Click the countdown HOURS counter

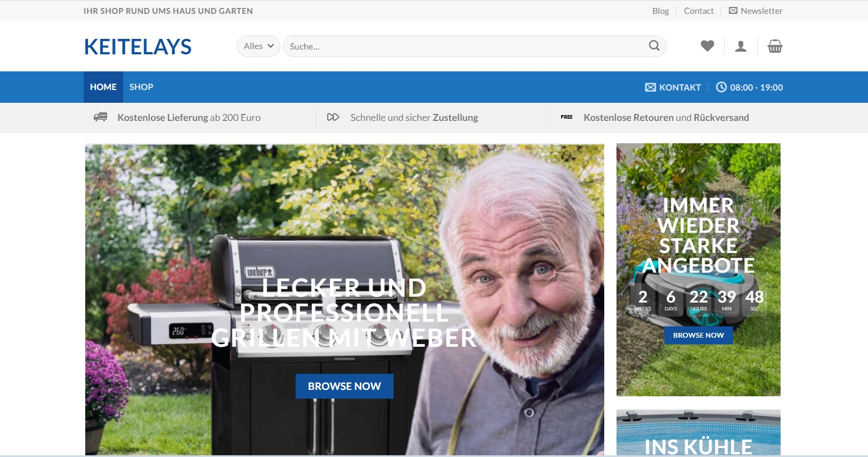click(699, 300)
